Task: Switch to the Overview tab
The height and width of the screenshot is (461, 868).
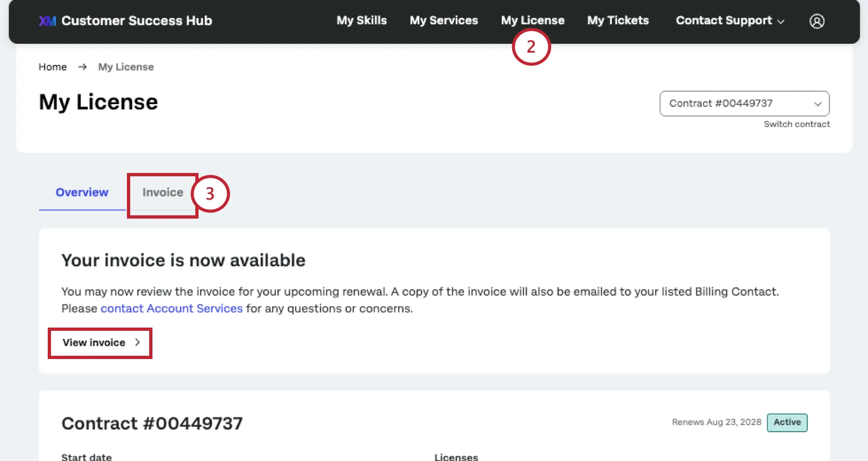Action: (x=82, y=193)
